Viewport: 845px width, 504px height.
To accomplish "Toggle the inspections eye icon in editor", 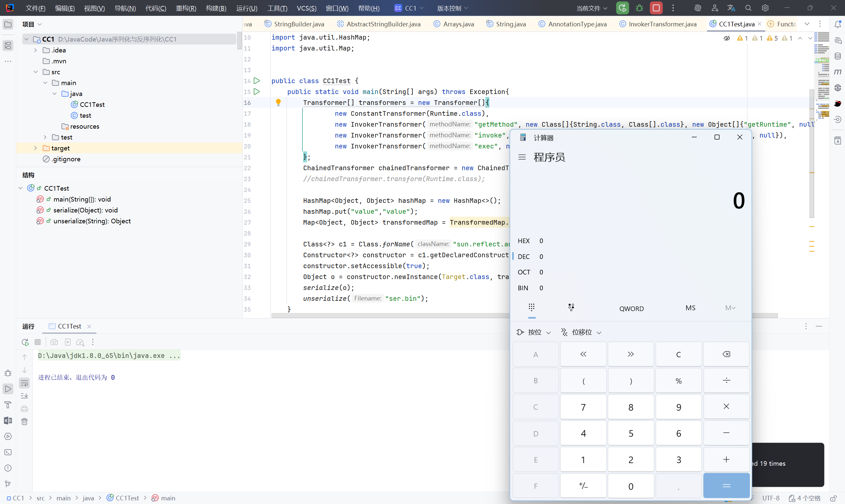I will pos(726,38).
